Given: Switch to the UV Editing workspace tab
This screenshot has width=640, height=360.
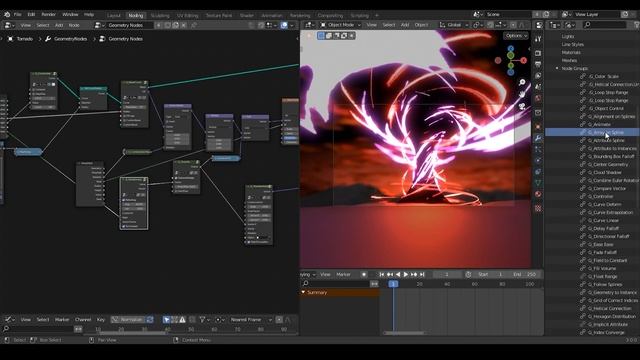Looking at the screenshot, I should point(188,16).
